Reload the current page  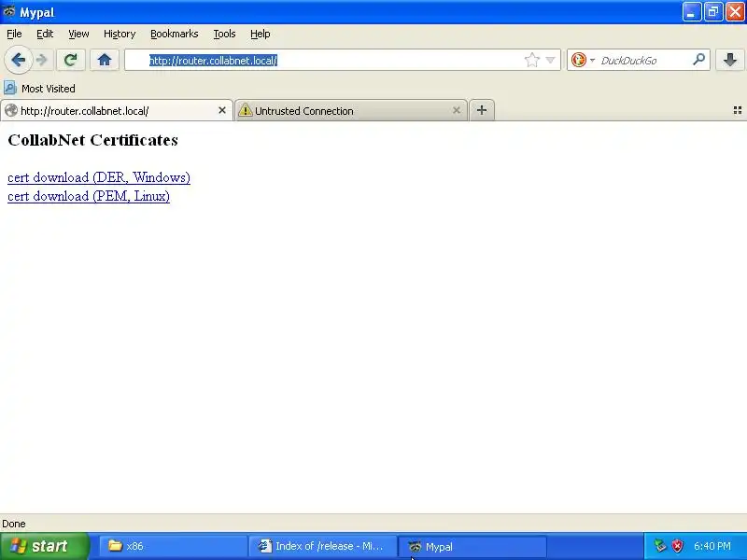[x=71, y=60]
